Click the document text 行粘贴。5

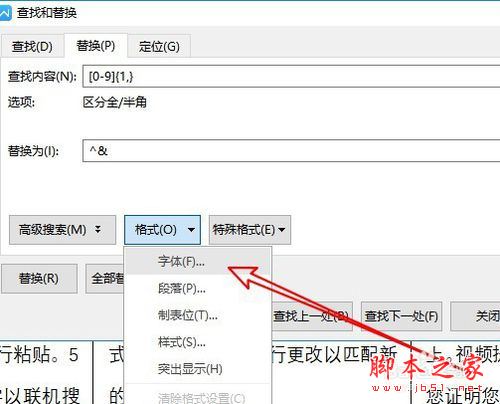click(x=39, y=355)
